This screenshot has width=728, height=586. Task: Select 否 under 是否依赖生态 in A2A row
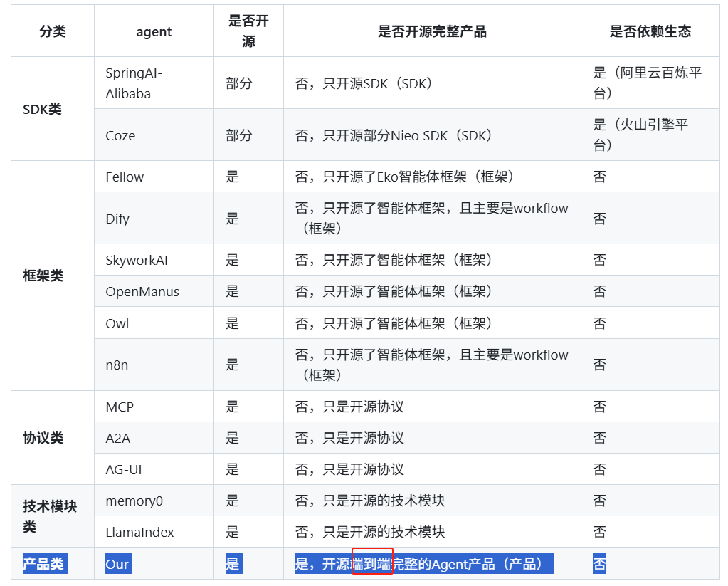(599, 438)
